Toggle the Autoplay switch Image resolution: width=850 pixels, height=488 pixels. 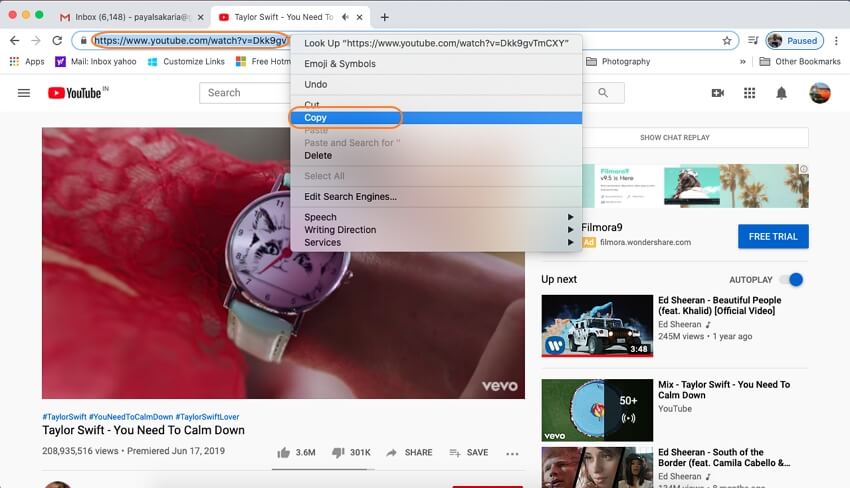792,280
